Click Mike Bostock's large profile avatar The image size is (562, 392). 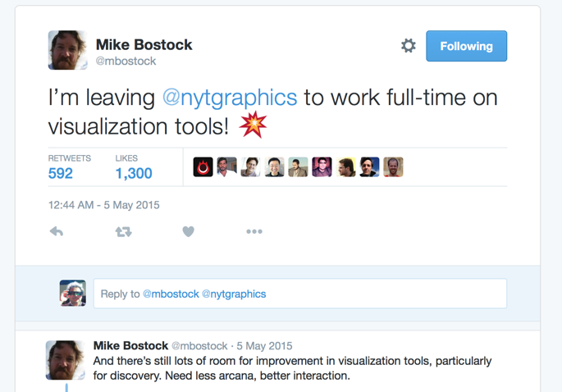click(68, 51)
